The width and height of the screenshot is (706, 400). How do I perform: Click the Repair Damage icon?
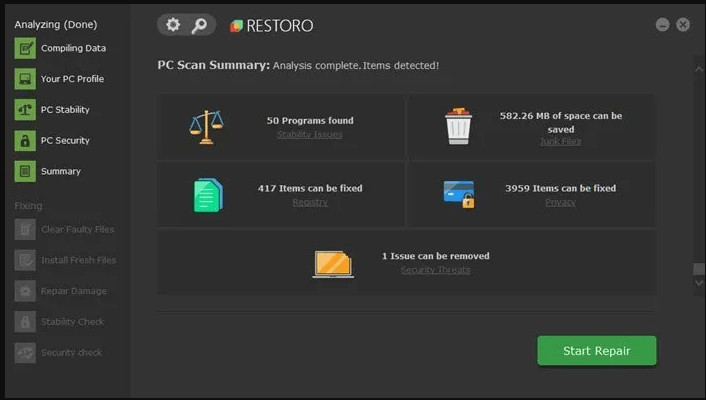coord(25,291)
